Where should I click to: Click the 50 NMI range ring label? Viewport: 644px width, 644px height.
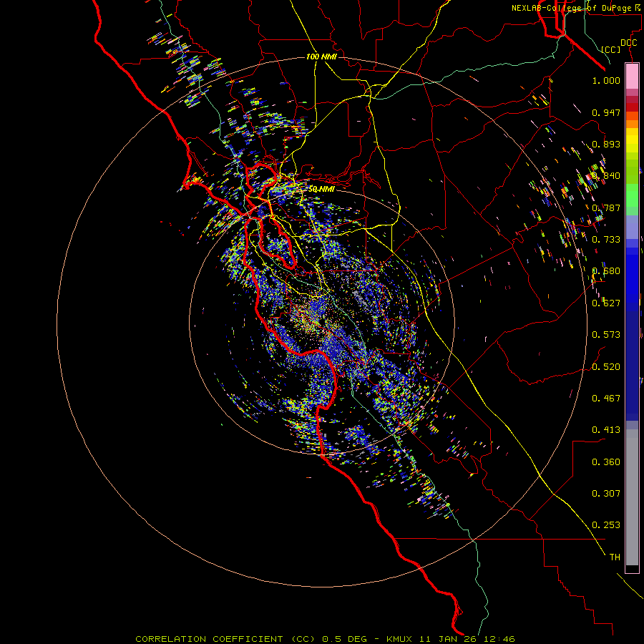[x=321, y=189]
